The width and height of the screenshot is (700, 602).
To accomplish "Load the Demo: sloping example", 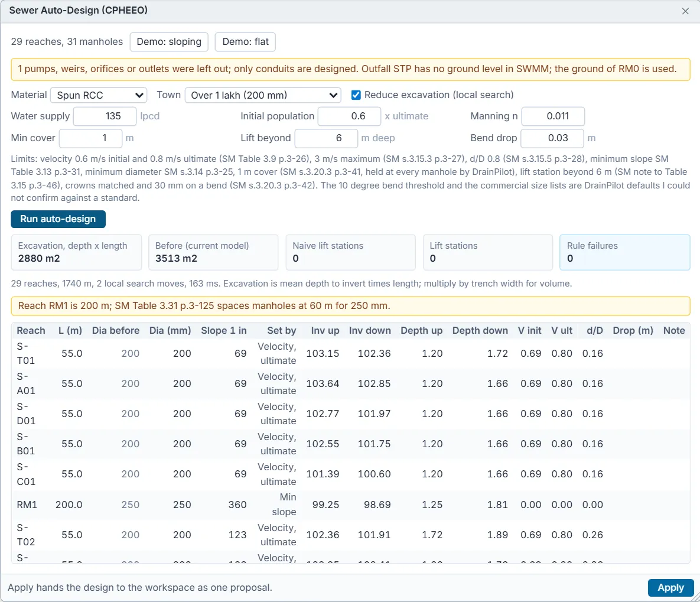I will click(x=169, y=42).
